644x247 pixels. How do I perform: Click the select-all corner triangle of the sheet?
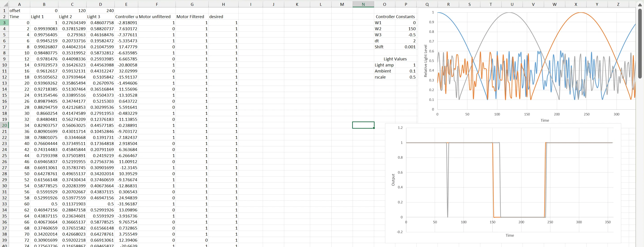(x=6, y=4)
